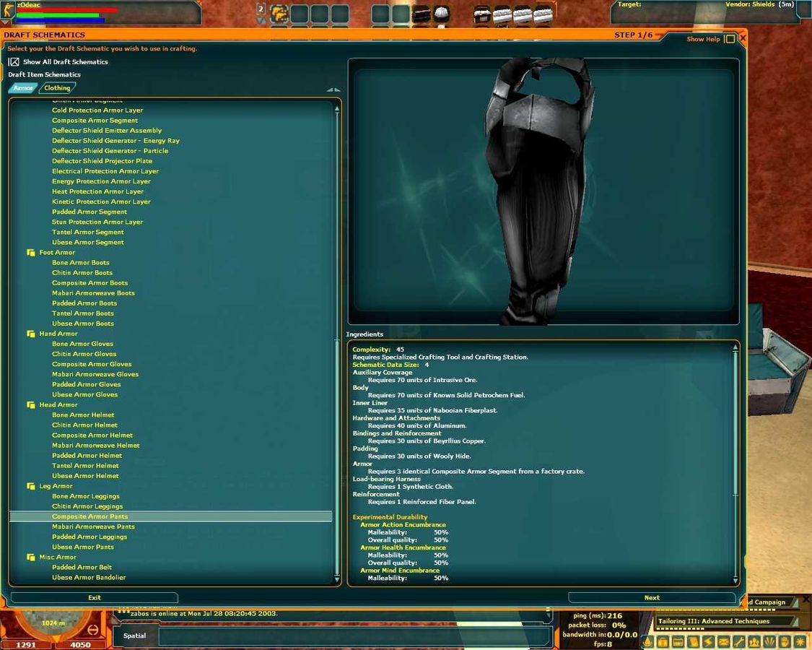812x650 pixels.
Task: Toggle Show All Draft Schematics checkbox
Action: coord(14,62)
